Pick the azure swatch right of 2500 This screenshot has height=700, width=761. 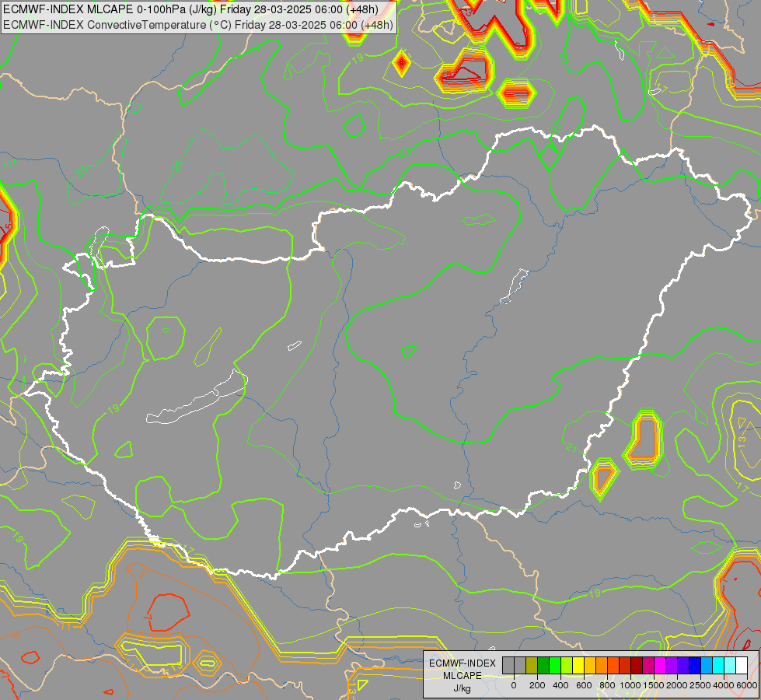coord(707,666)
